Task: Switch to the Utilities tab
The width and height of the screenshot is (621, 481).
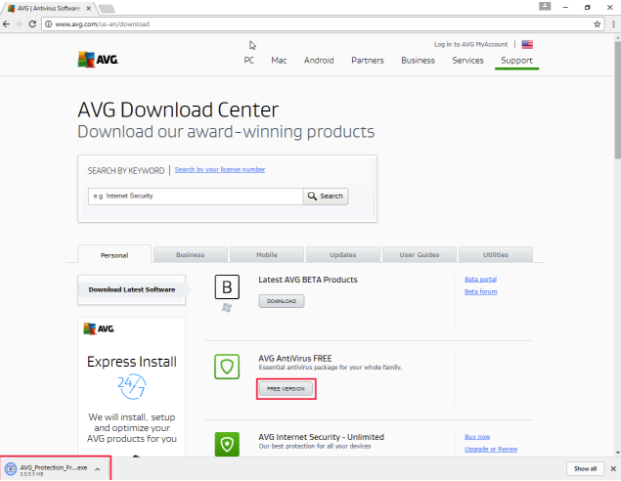Action: click(495, 255)
